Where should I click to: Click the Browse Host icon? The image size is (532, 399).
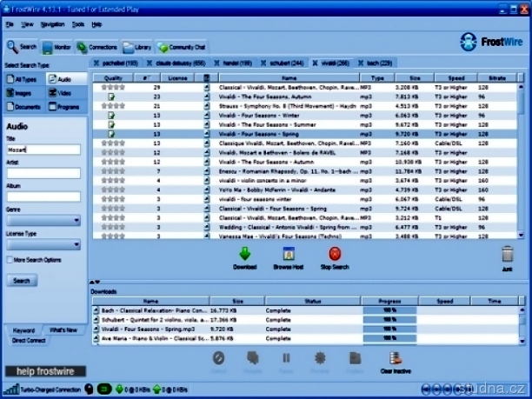289,254
